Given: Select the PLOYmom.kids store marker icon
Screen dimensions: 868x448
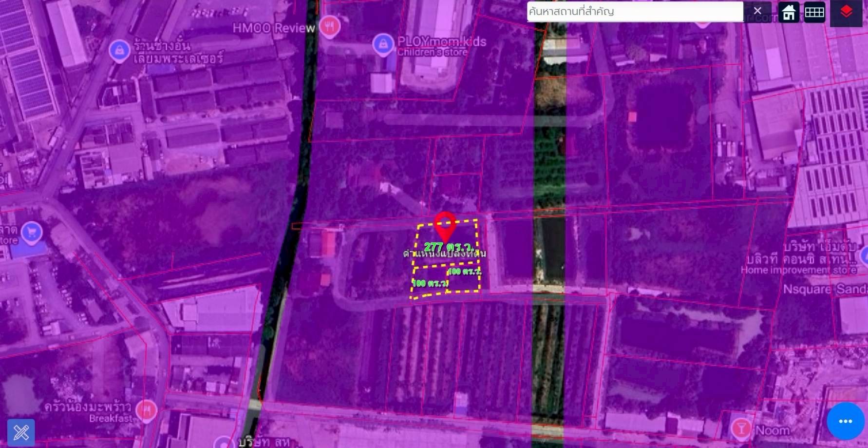Looking at the screenshot, I should 383,44.
